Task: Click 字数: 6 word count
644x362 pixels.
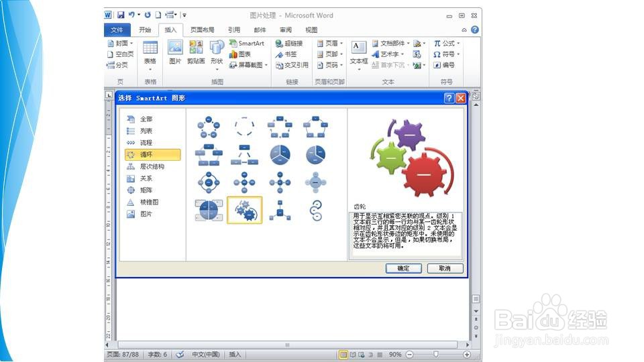Action: pyautogui.click(x=157, y=354)
